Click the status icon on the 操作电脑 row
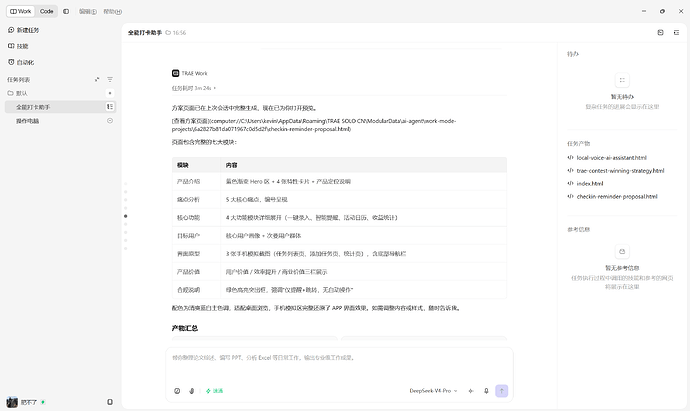 click(x=110, y=121)
